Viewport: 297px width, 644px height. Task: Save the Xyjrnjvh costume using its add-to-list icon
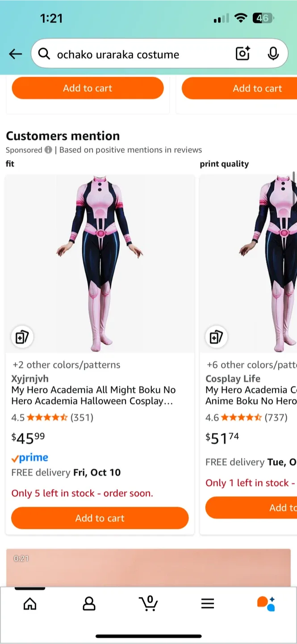22,337
